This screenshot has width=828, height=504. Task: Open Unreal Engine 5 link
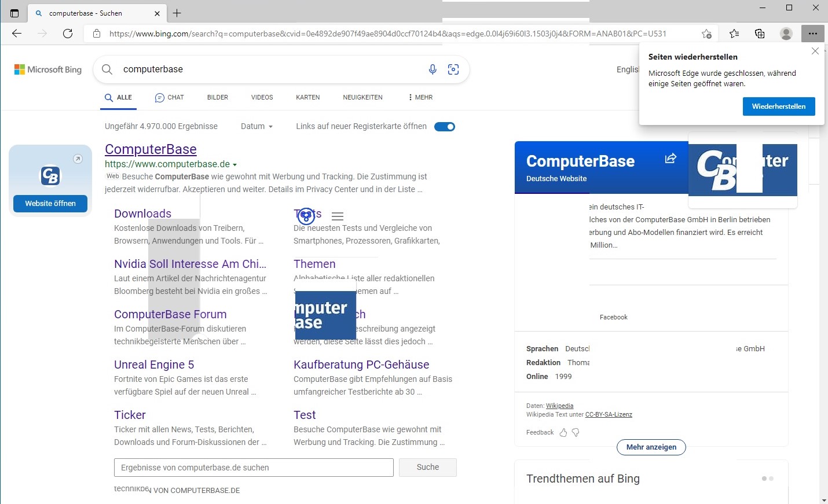(x=154, y=365)
